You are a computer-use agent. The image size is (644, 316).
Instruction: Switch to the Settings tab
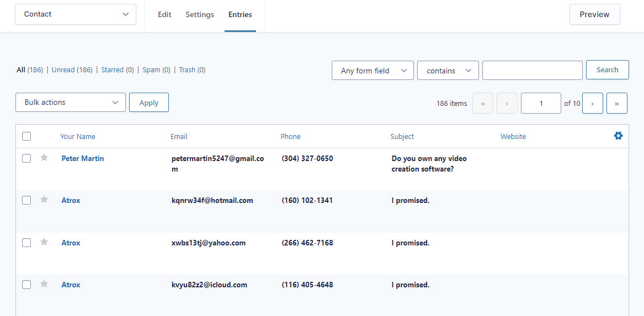(200, 14)
